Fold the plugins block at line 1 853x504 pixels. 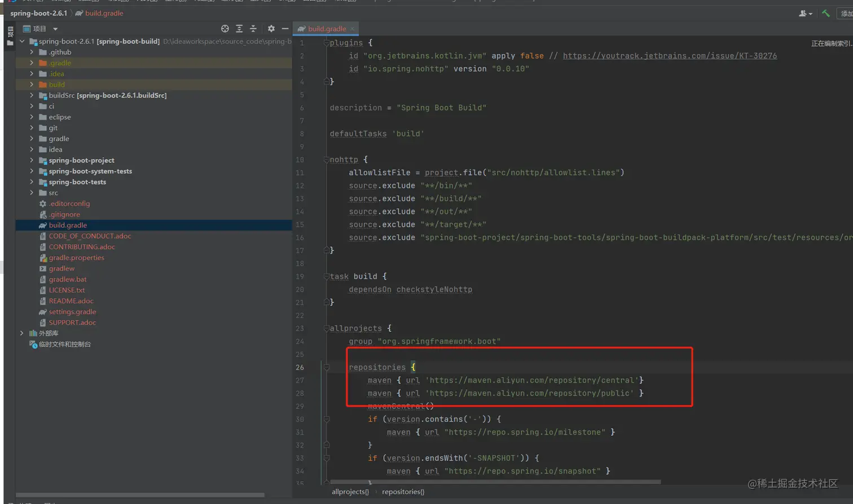tap(326, 43)
